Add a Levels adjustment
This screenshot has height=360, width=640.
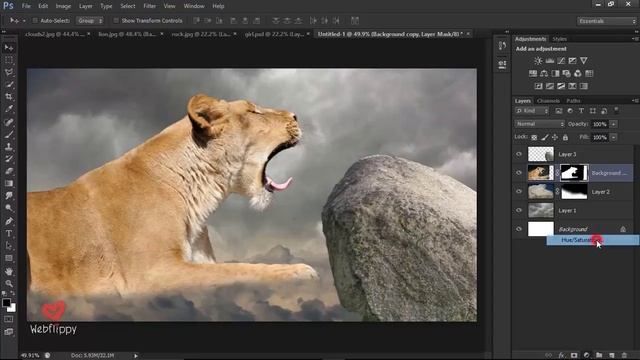(x=550, y=61)
